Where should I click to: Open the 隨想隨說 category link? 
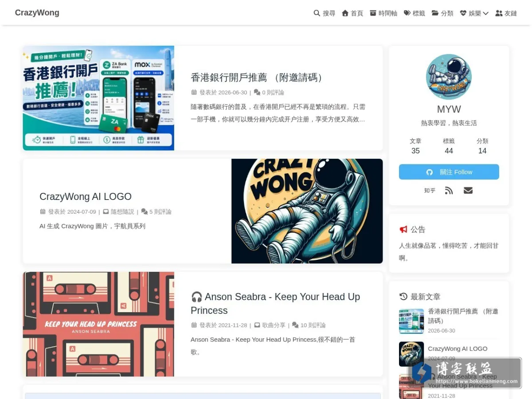point(122,212)
